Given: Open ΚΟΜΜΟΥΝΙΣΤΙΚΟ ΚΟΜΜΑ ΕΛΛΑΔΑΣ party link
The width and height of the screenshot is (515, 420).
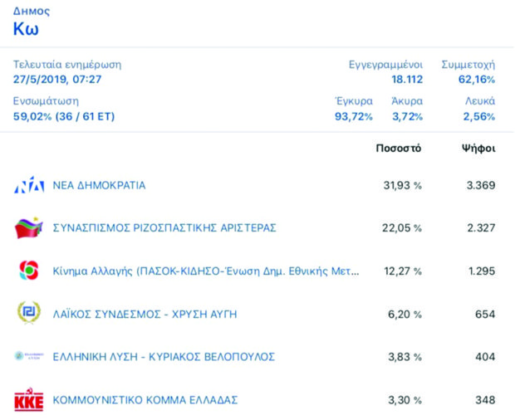Looking at the screenshot, I should 145,400.
